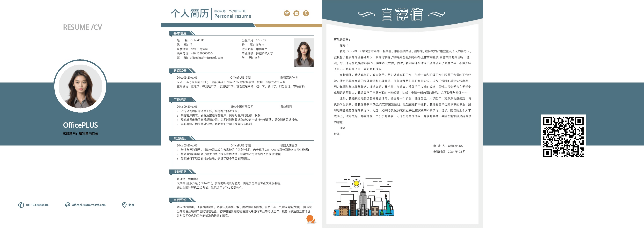This screenshot has height=228, width=644.
Task: Click the RESUME /CV heading
Action: 83,27
